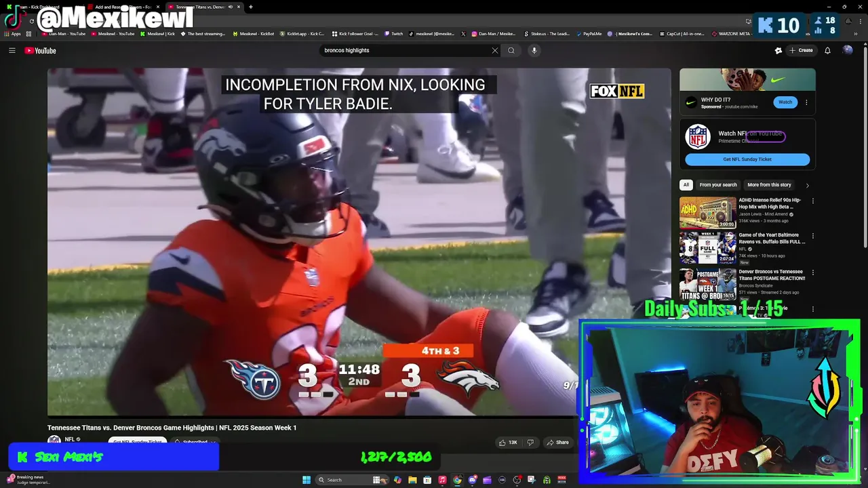The height and width of the screenshot is (488, 868).
Task: Close the Tennessee Titans vs. Denver tab
Action: (x=239, y=7)
